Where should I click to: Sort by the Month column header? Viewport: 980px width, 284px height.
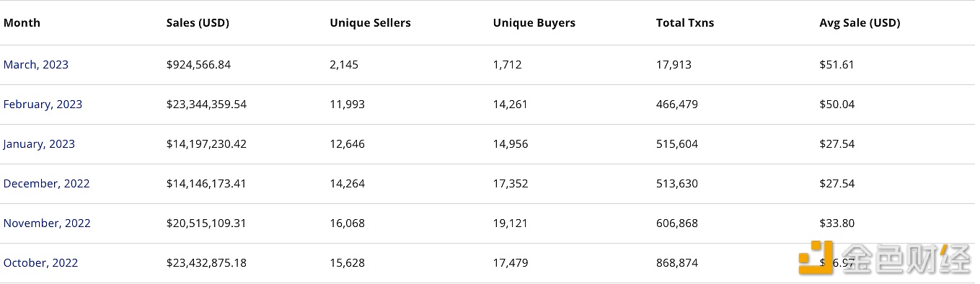coord(22,23)
